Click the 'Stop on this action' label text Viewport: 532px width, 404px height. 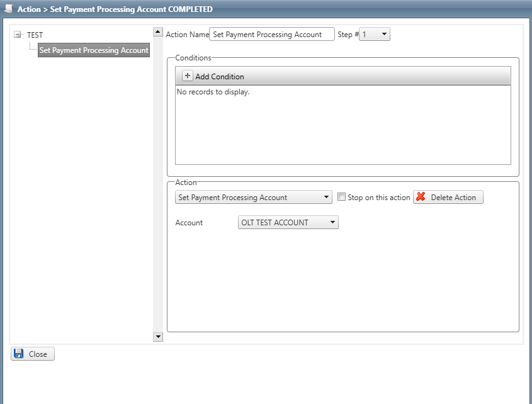coord(378,198)
